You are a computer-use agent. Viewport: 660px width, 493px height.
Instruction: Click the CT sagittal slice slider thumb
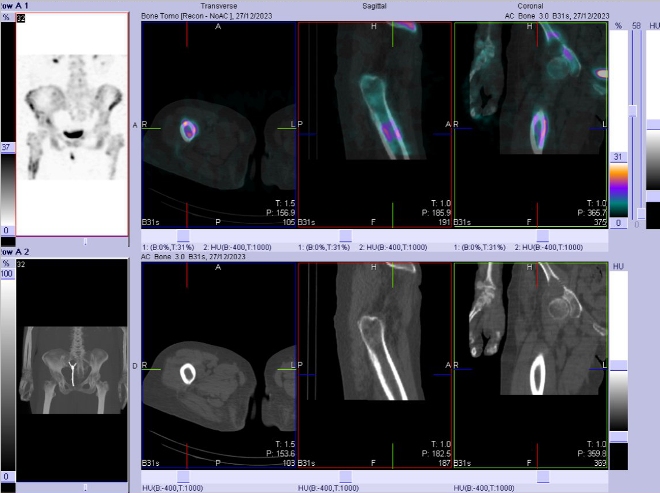345,477
